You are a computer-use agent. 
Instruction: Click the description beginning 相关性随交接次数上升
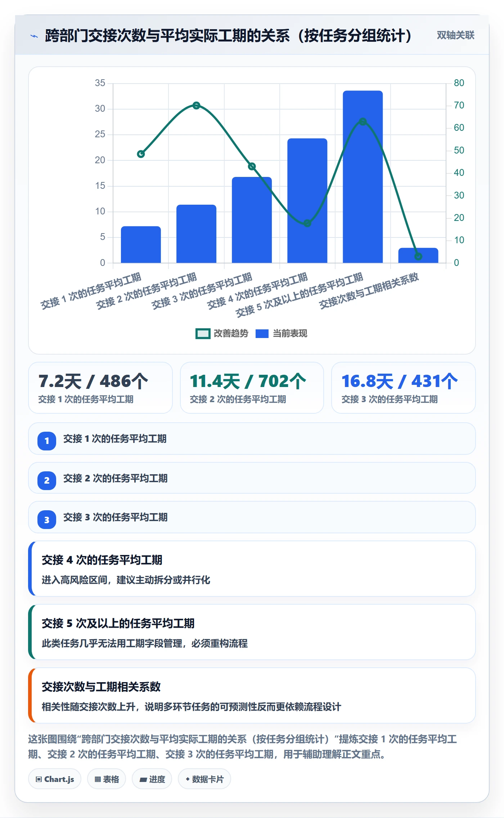[191, 707]
